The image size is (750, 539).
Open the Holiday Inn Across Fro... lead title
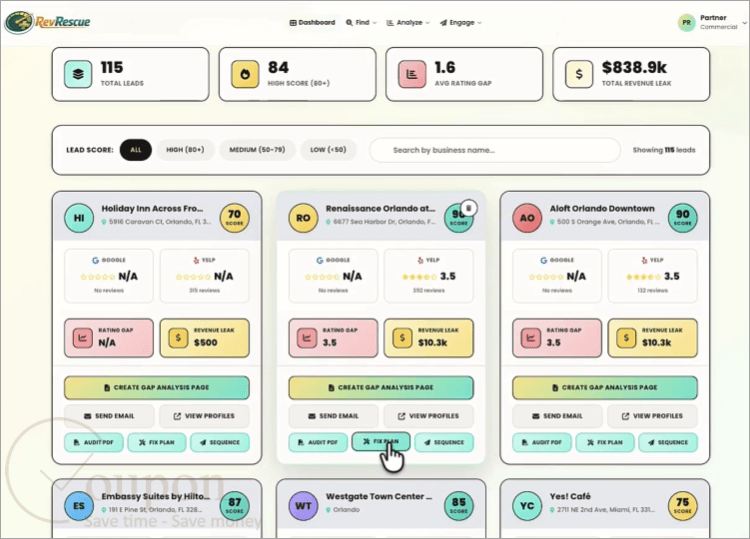(152, 209)
